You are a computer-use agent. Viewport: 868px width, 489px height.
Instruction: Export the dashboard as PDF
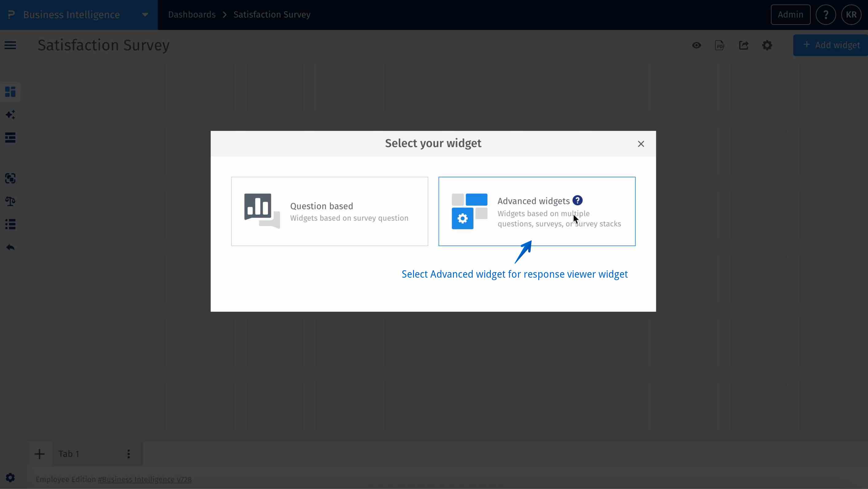[x=720, y=45]
